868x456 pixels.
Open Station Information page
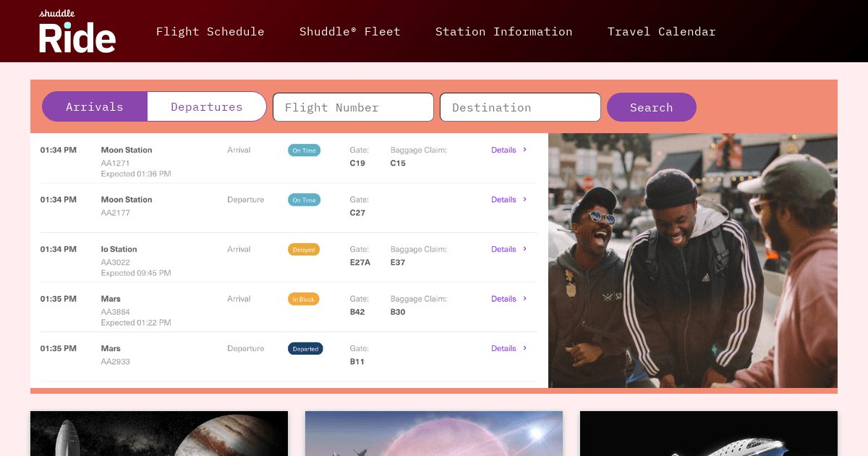coord(504,31)
